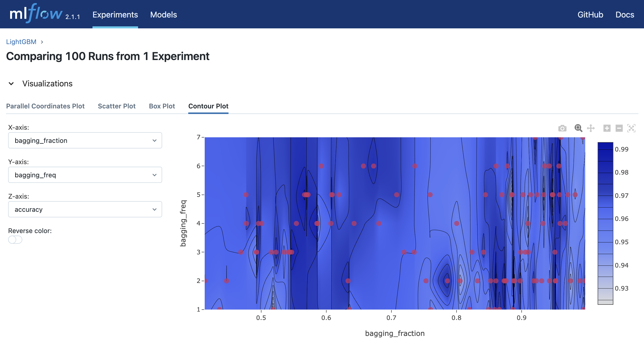Open the Experiments navigation tab
644x343 pixels.
tap(115, 15)
